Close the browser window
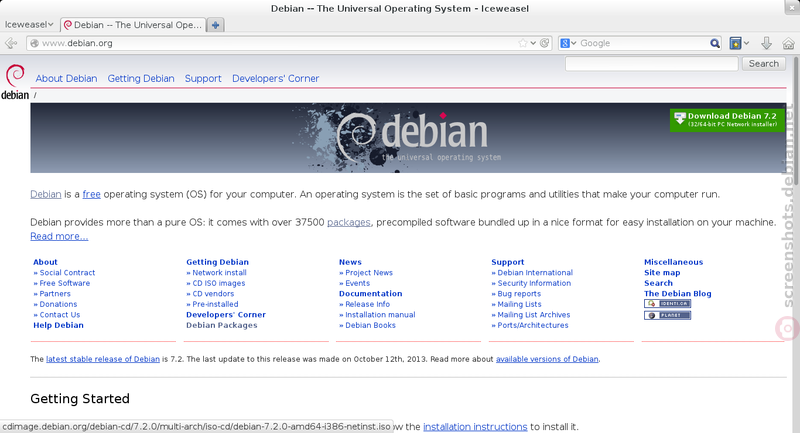Screen dimensions: 800x433 793,6
